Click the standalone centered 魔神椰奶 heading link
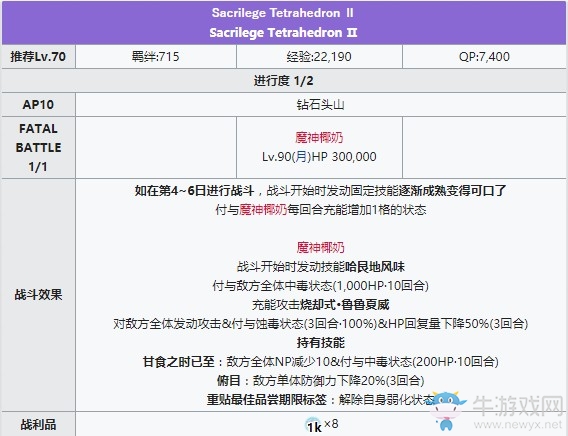 pyautogui.click(x=321, y=248)
